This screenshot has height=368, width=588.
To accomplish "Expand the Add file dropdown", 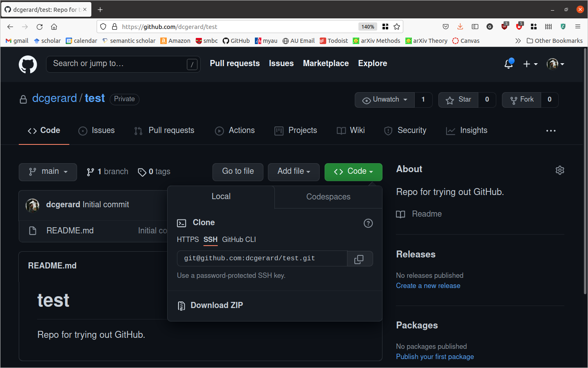I will pos(294,172).
